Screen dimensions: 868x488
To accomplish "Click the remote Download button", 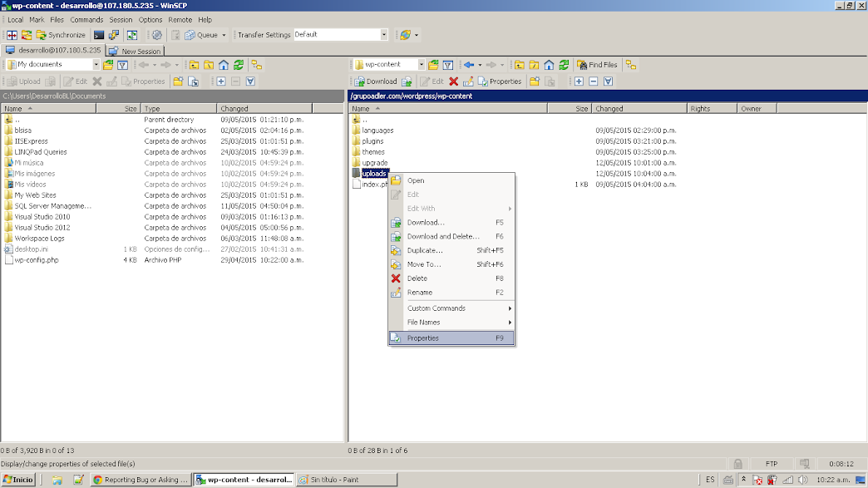I will tap(376, 81).
